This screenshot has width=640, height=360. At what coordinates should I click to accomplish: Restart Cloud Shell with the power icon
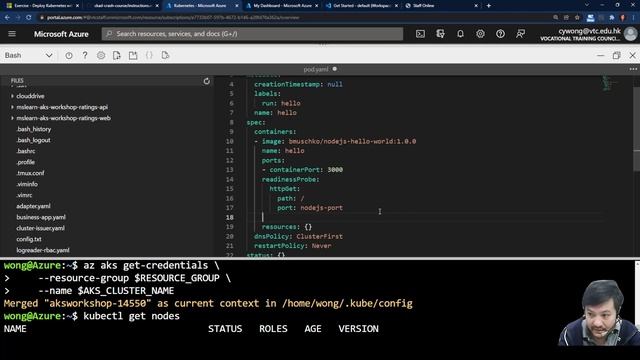69,56
